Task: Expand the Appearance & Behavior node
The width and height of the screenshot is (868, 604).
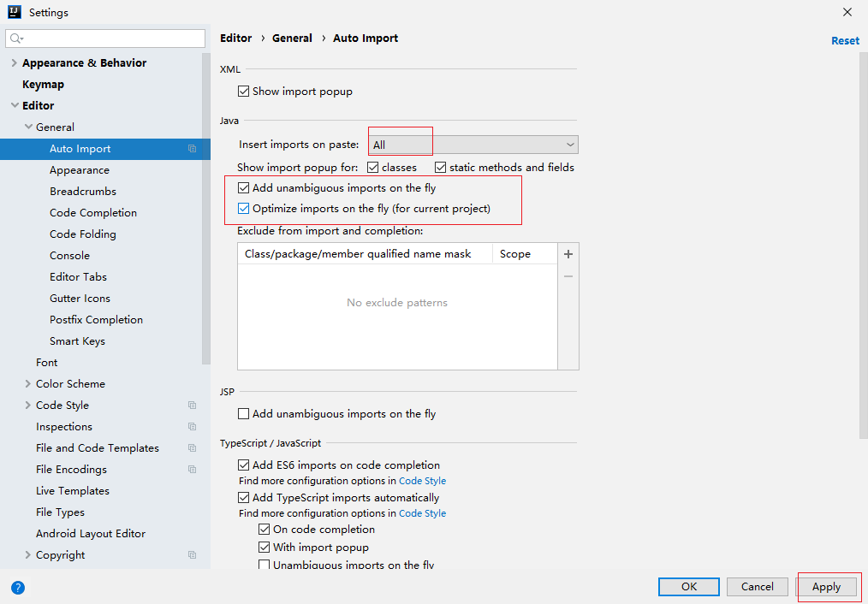Action: pos(14,63)
